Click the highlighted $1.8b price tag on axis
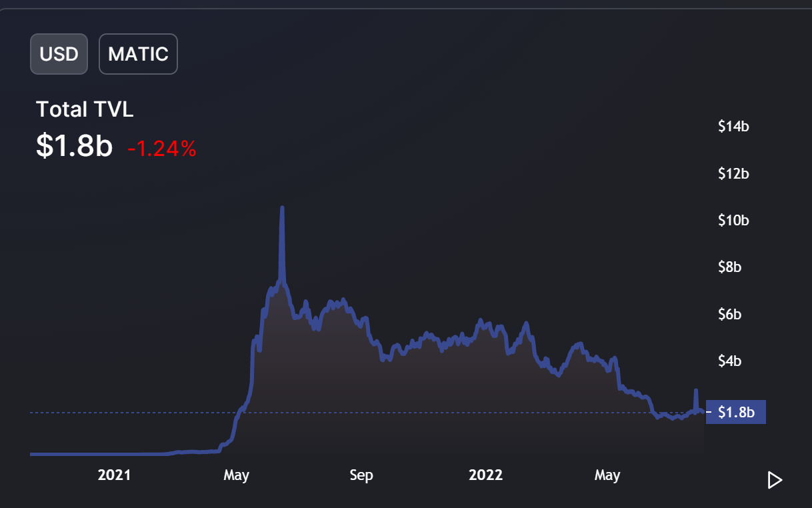Screen dimensions: 812x508 coord(736,413)
